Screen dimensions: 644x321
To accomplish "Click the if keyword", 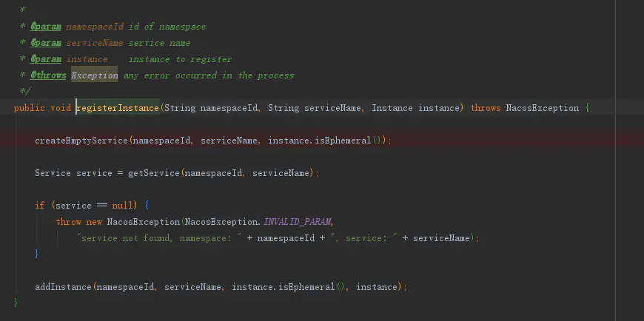I will click(x=39, y=206).
